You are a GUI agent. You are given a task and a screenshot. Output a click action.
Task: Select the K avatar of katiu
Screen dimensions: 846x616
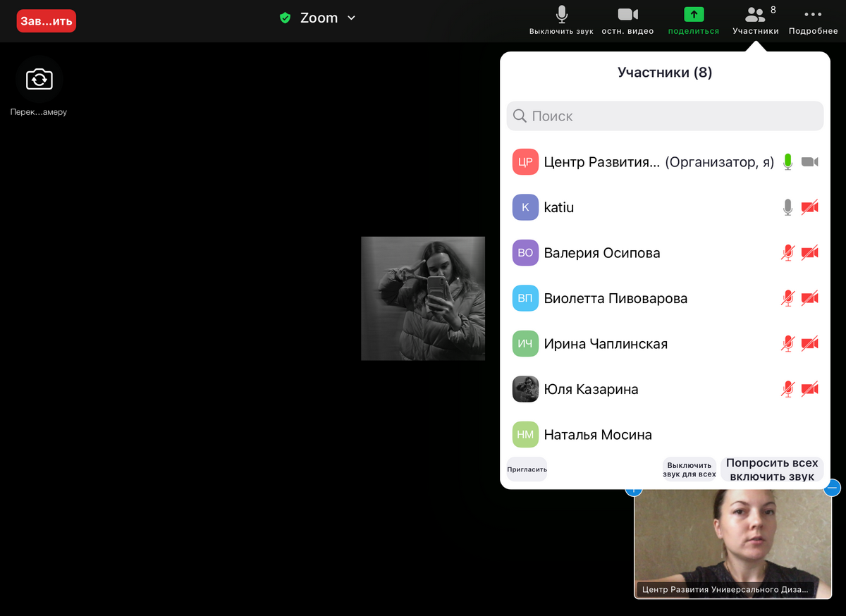click(x=525, y=207)
